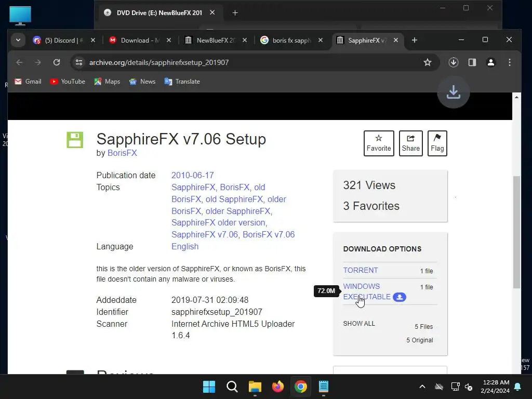Click the Share button
The image size is (532, 399).
(x=410, y=143)
